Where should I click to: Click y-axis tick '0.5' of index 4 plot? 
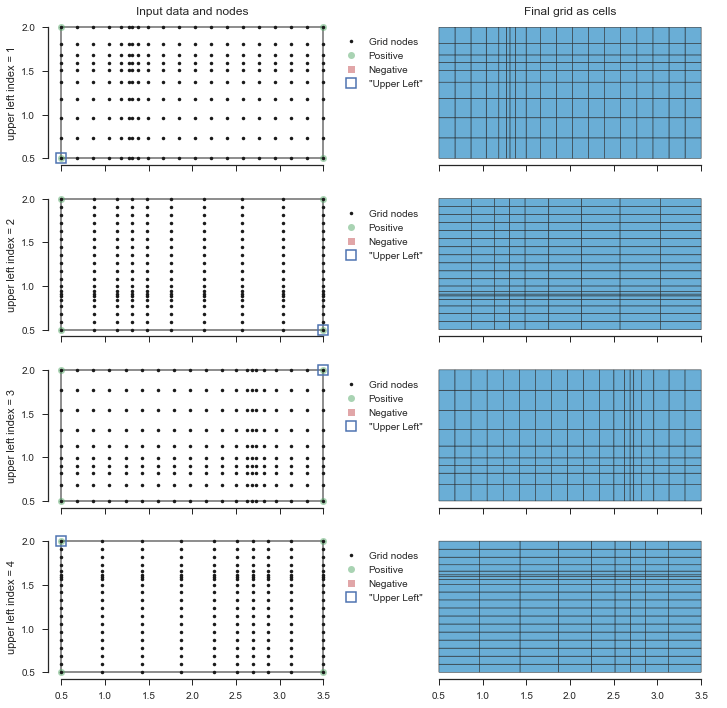click(x=28, y=672)
